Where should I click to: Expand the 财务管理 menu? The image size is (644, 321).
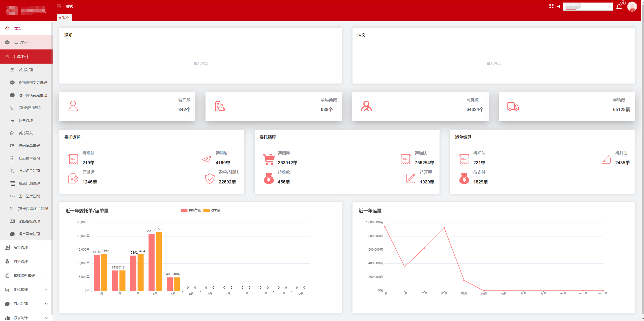pyautogui.click(x=26, y=261)
